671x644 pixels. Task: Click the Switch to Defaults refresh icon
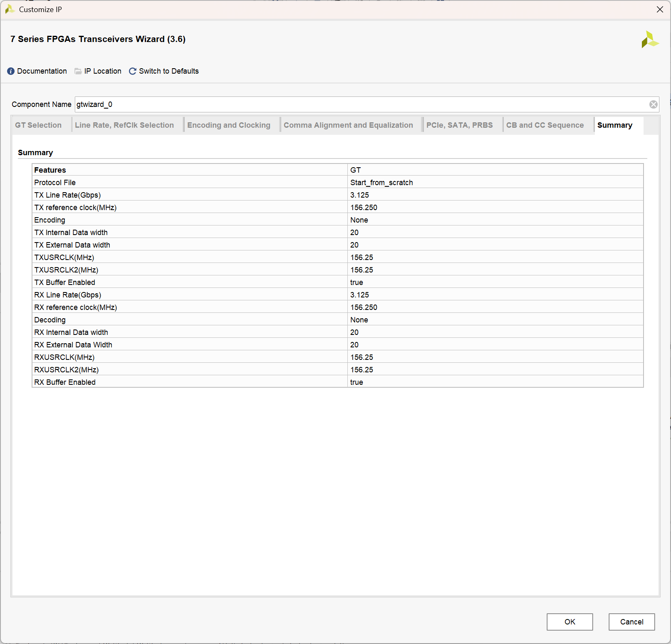pos(133,71)
